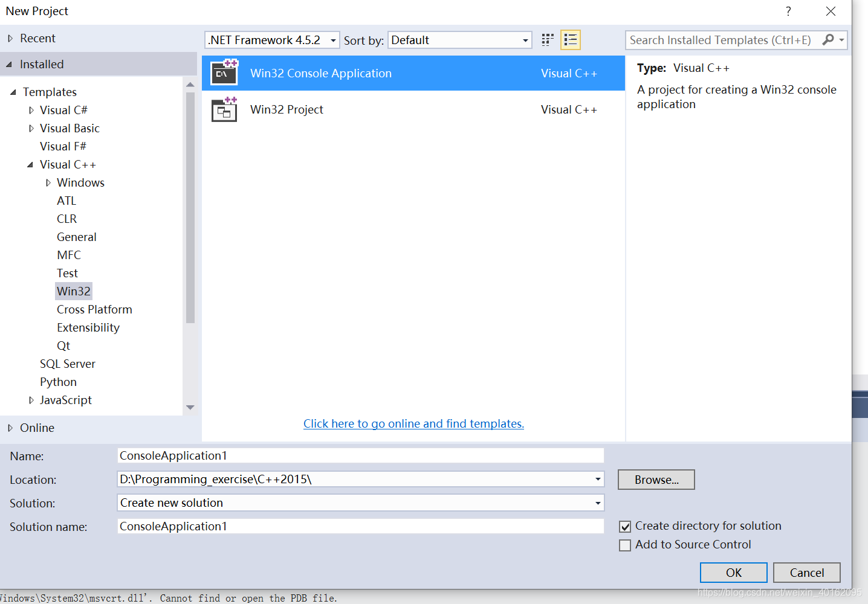Select ATL template category
Viewport: 868px width, 604px height.
click(66, 201)
